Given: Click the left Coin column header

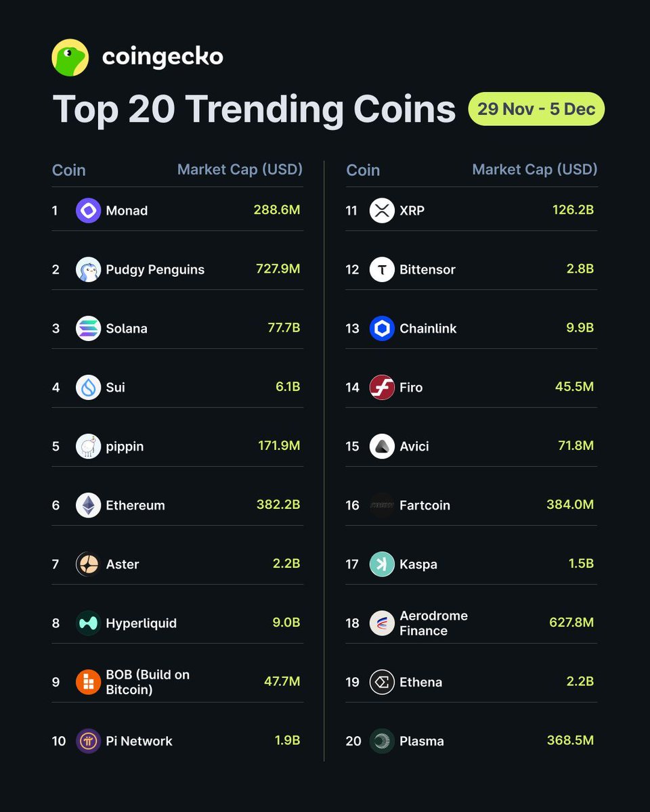Looking at the screenshot, I should (69, 170).
